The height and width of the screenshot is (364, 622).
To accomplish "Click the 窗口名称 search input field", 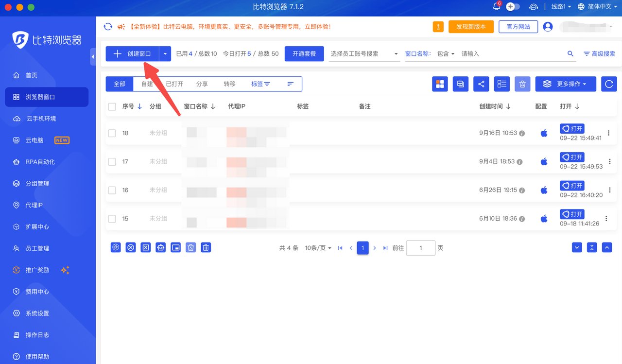I will coord(513,54).
